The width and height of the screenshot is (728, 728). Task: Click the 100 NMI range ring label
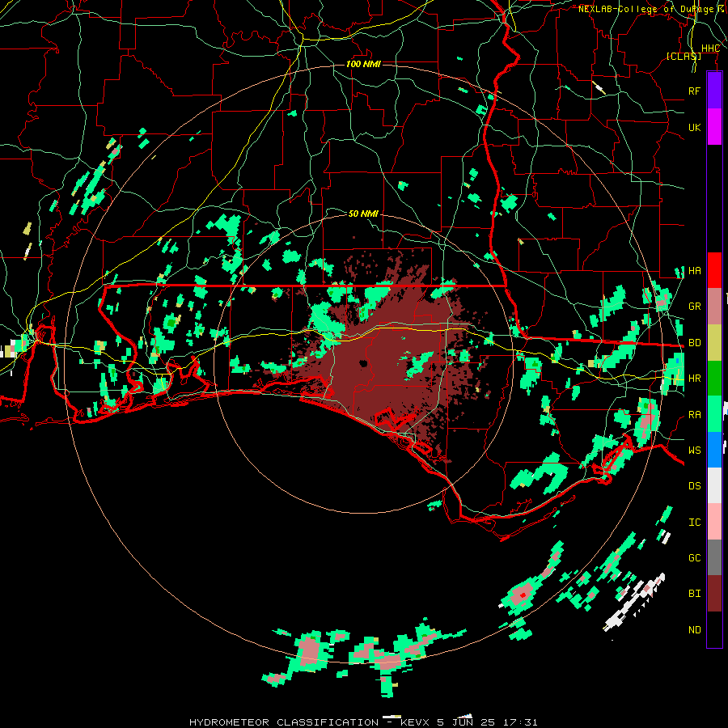tap(363, 64)
